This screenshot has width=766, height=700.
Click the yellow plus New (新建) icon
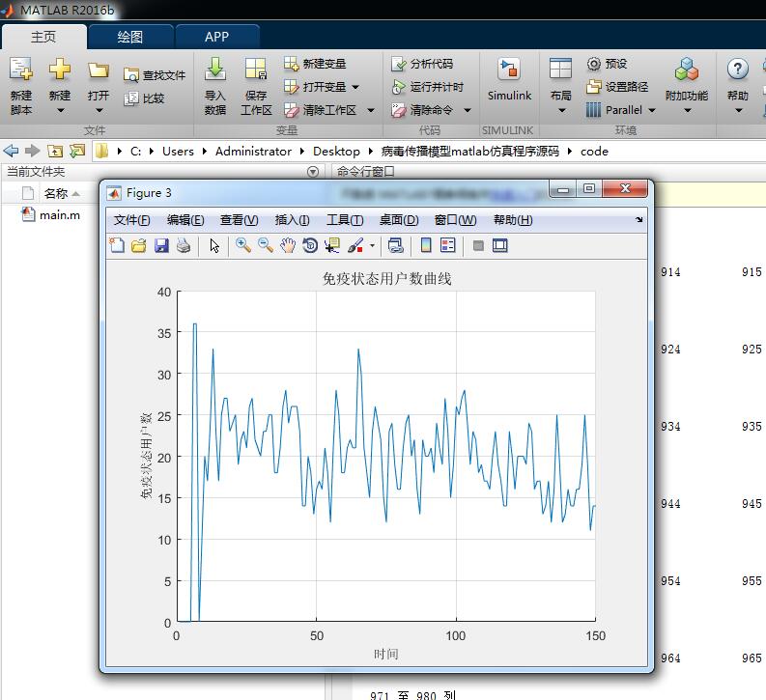coord(60,69)
